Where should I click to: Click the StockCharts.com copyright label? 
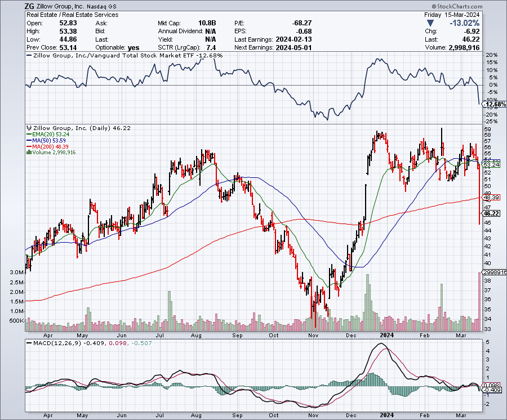(x=457, y=6)
